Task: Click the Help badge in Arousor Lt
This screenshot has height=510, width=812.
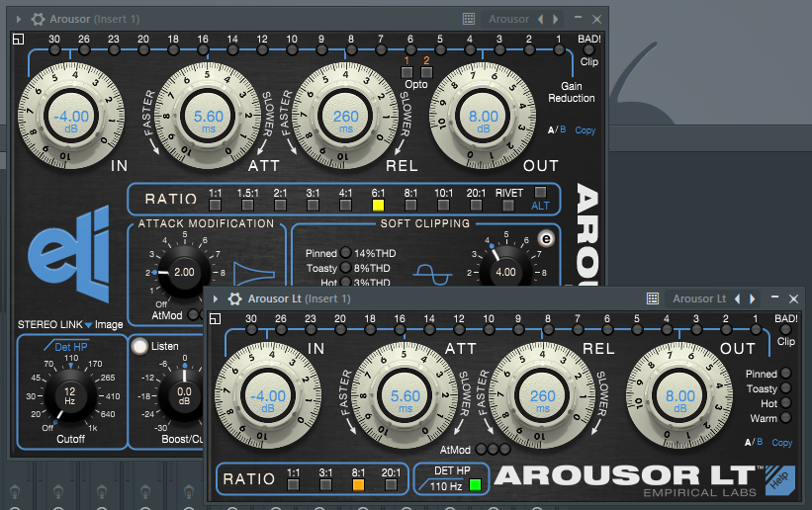Action: (x=779, y=480)
